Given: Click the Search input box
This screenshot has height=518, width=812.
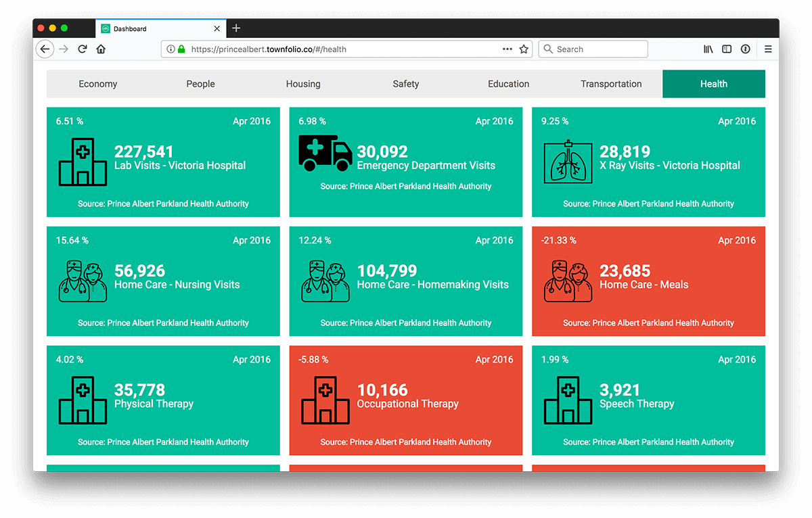Looking at the screenshot, I should point(593,49).
